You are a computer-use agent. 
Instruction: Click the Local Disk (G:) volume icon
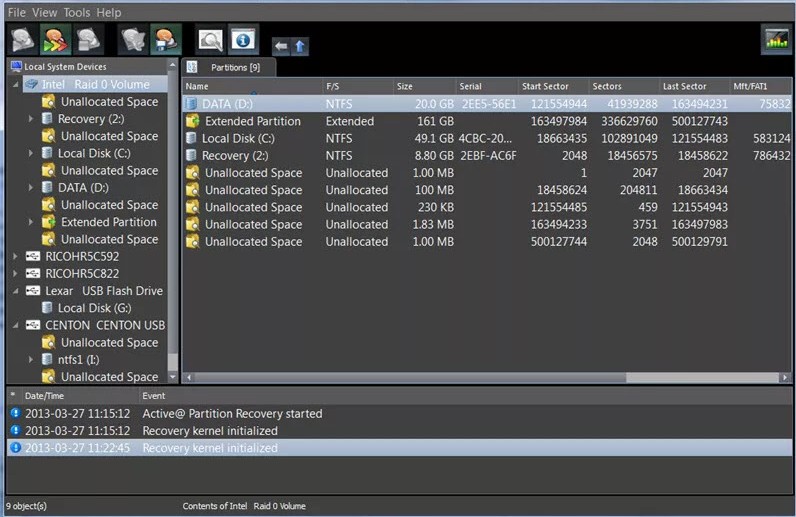(x=47, y=308)
